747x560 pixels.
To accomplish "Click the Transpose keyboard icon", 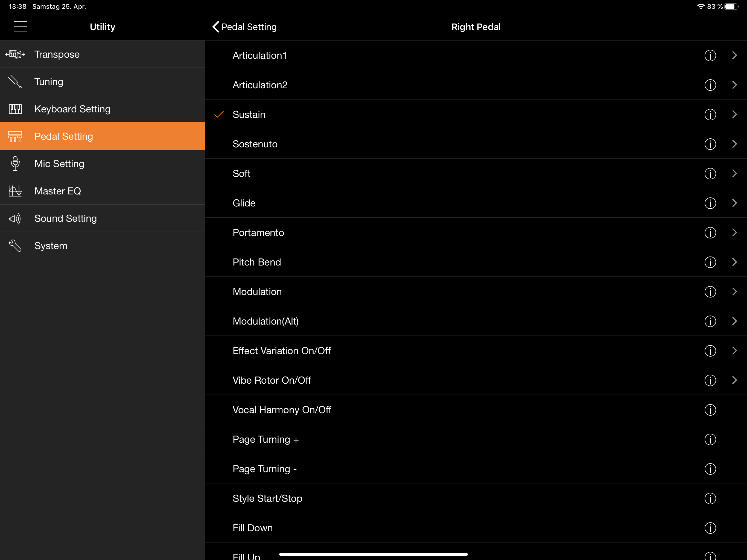I will (x=15, y=54).
